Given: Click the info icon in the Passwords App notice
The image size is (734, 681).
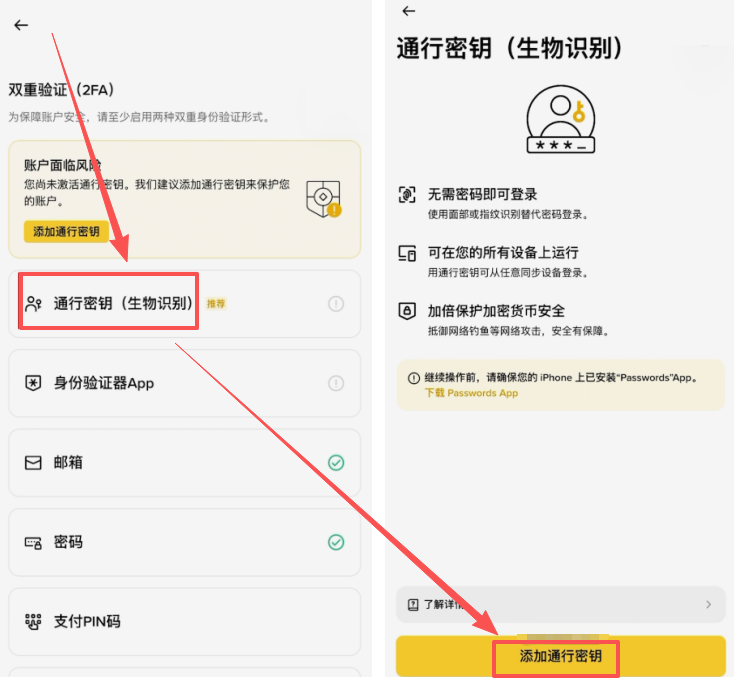Looking at the screenshot, I should click(414, 378).
